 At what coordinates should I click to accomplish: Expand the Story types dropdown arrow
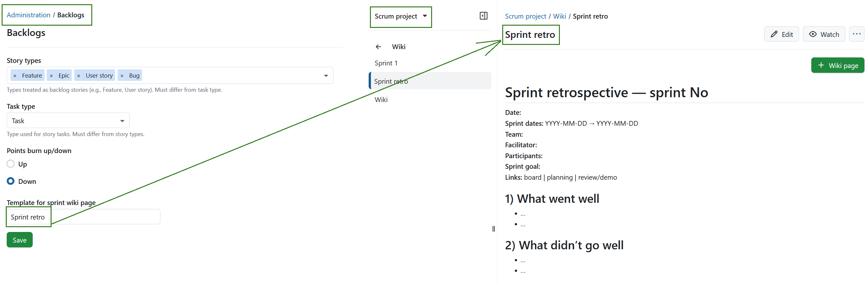326,76
